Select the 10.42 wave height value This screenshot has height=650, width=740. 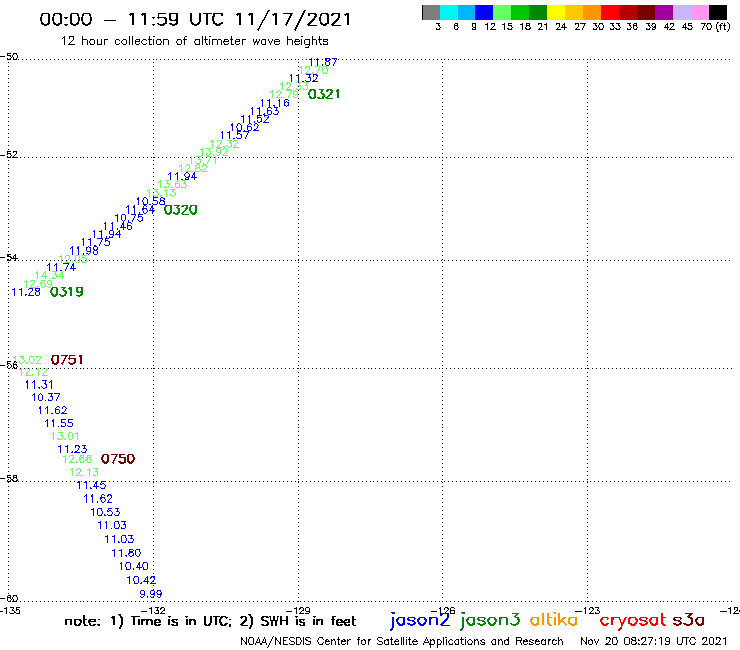141,580
